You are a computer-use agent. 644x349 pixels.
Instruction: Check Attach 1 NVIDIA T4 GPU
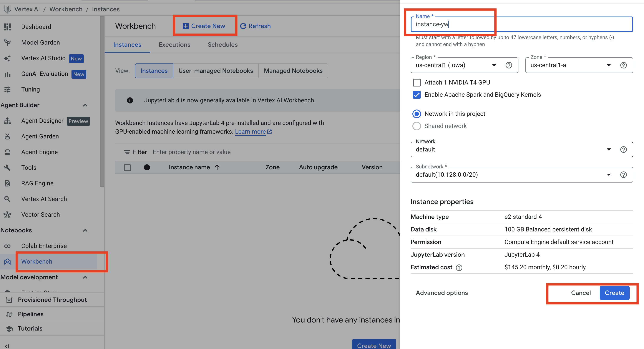[417, 83]
